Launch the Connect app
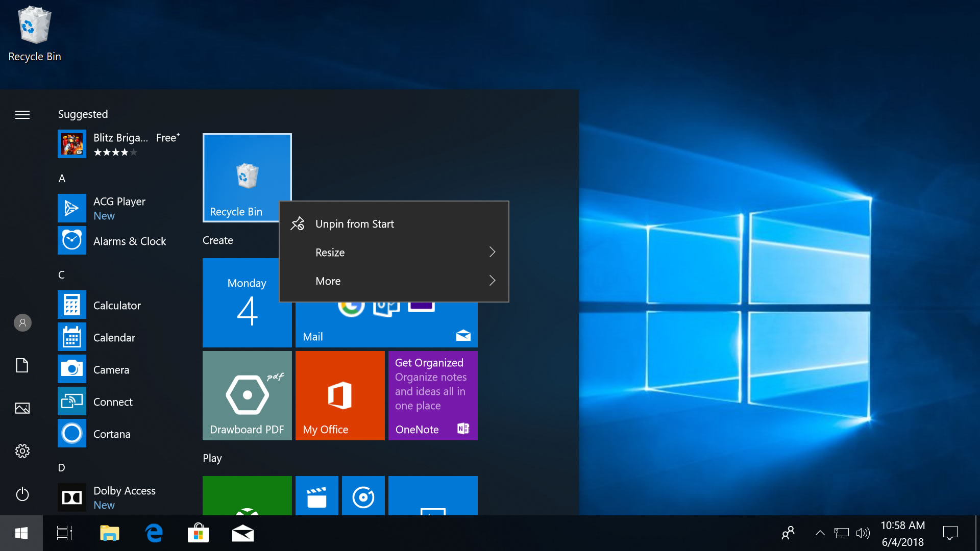The width and height of the screenshot is (980, 551). [112, 402]
